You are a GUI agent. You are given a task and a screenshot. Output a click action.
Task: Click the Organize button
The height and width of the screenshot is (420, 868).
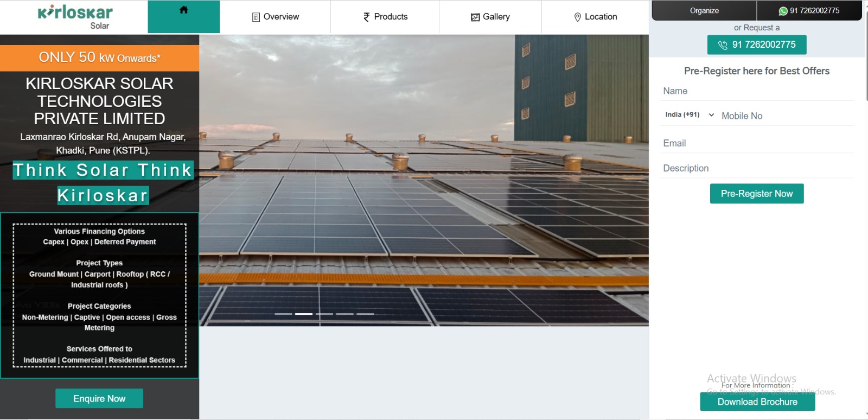[704, 11]
